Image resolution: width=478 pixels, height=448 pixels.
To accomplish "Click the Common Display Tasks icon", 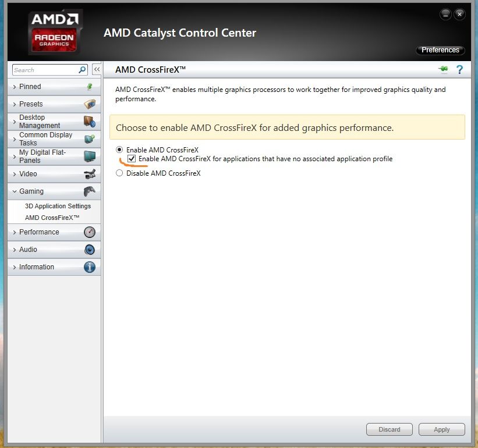I will pos(90,139).
